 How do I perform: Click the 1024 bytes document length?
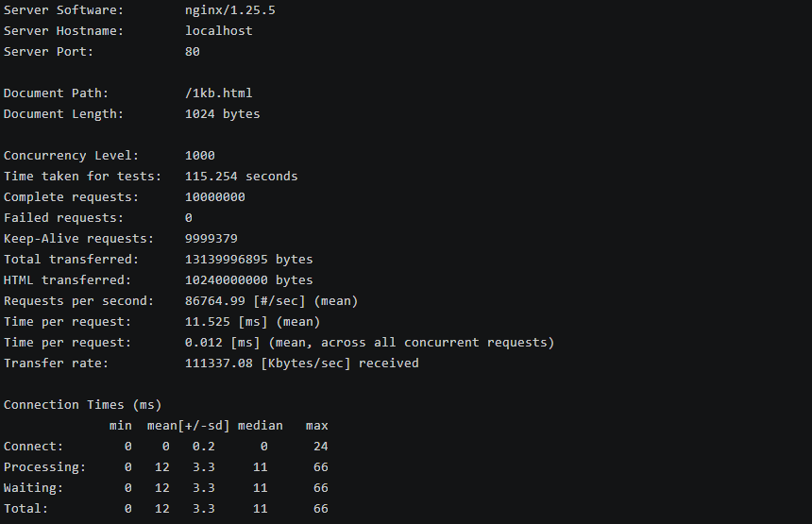coord(222,114)
